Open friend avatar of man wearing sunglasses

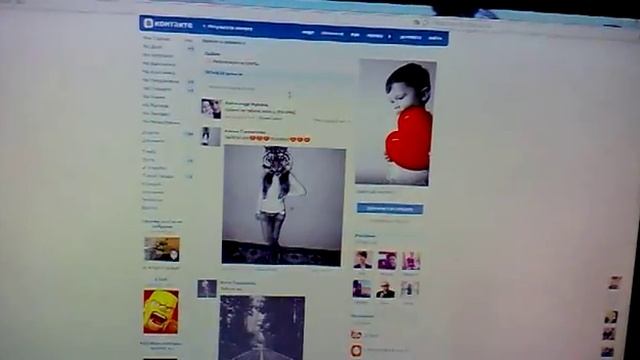click(386, 289)
